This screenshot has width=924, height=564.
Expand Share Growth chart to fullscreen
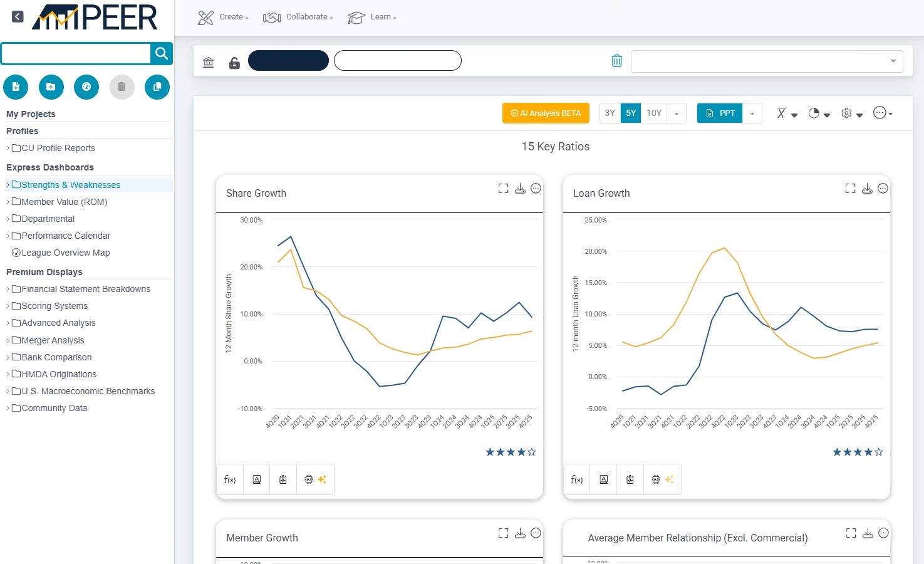[503, 189]
